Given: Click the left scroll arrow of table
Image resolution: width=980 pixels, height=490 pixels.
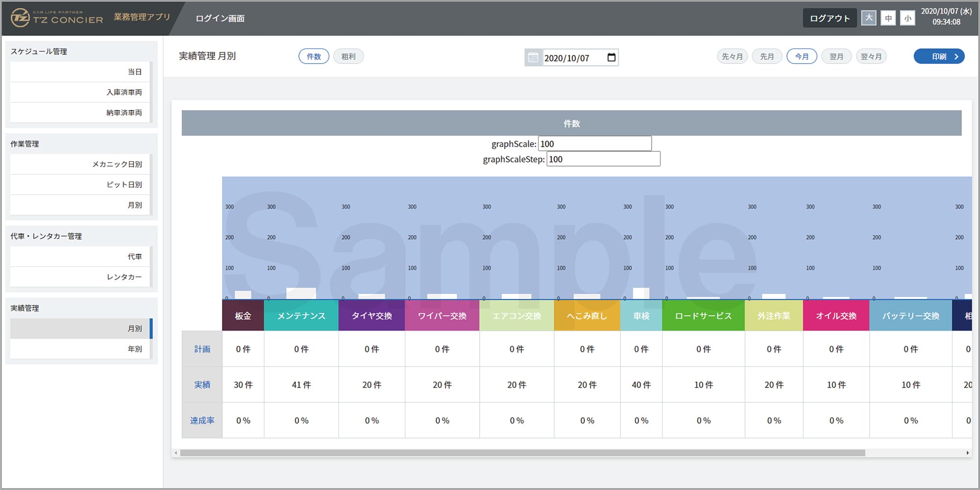Looking at the screenshot, I should tap(176, 453).
